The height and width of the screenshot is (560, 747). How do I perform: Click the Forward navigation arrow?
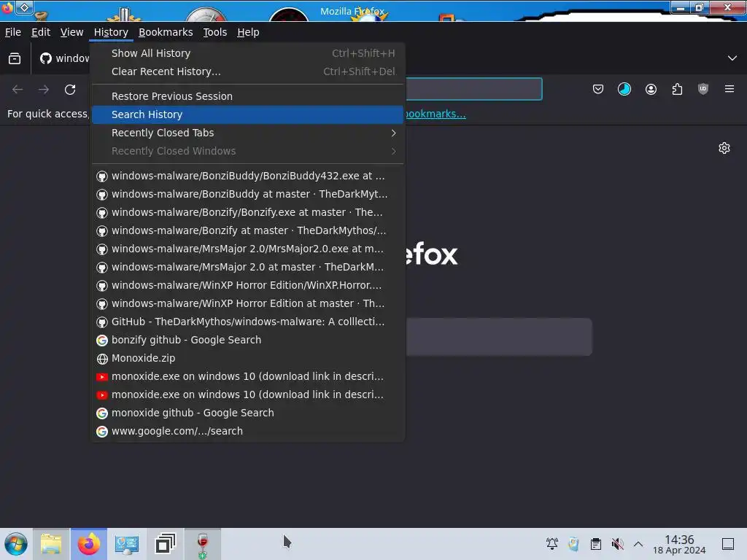pos(43,89)
